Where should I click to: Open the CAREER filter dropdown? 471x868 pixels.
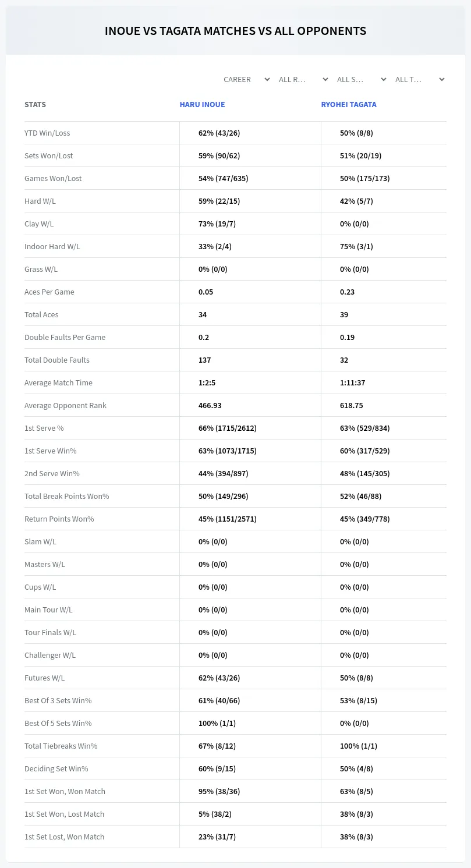246,79
